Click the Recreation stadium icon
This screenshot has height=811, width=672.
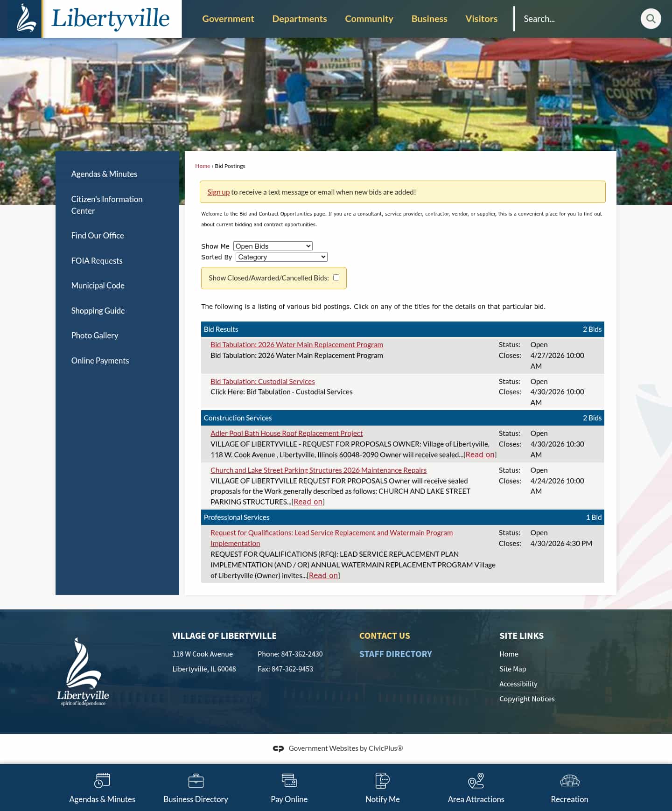(x=569, y=780)
